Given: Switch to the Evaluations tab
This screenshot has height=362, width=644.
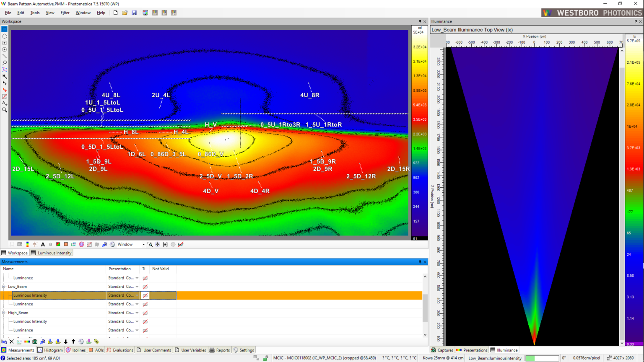Looking at the screenshot, I should 119,350.
